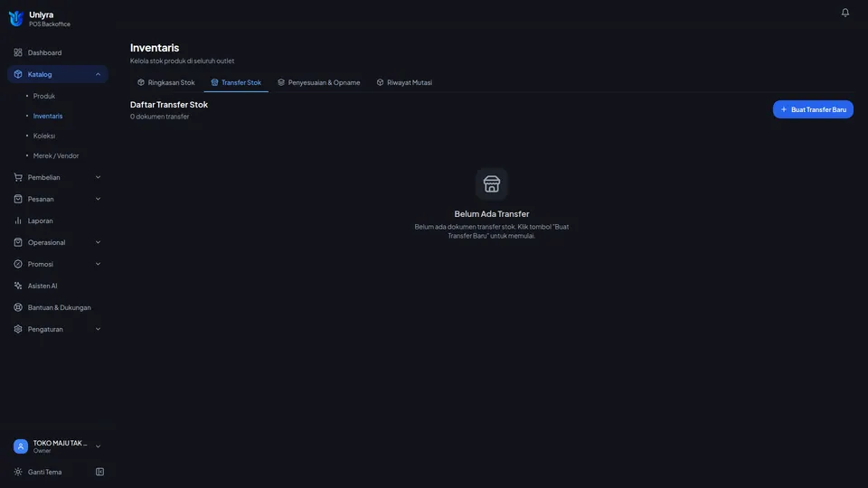Expand the Promosi menu chevron
This screenshot has width=868, height=488.
98,264
